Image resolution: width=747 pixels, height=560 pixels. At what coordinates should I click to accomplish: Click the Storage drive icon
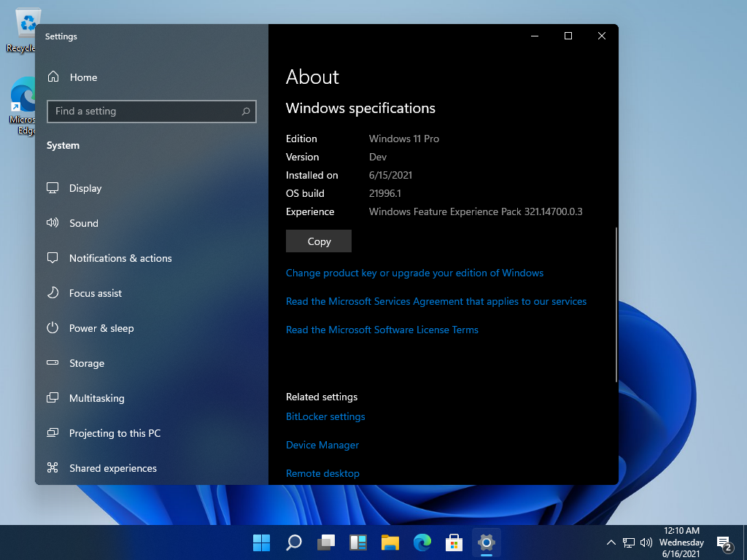pyautogui.click(x=53, y=362)
